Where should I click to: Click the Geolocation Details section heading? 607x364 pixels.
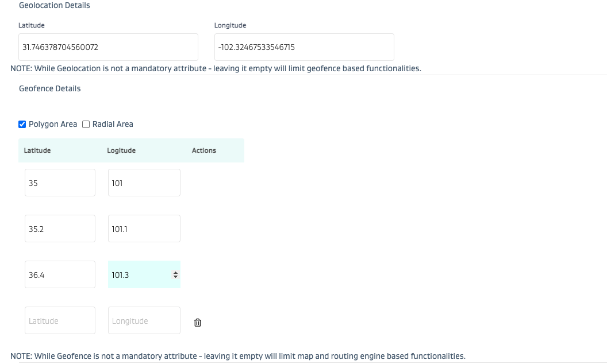point(55,5)
